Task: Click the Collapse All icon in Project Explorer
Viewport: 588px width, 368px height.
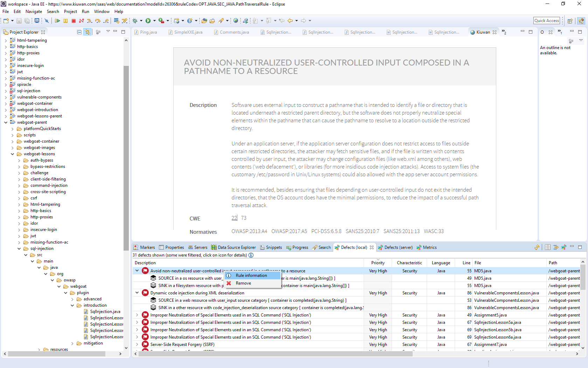Action: tap(79, 32)
